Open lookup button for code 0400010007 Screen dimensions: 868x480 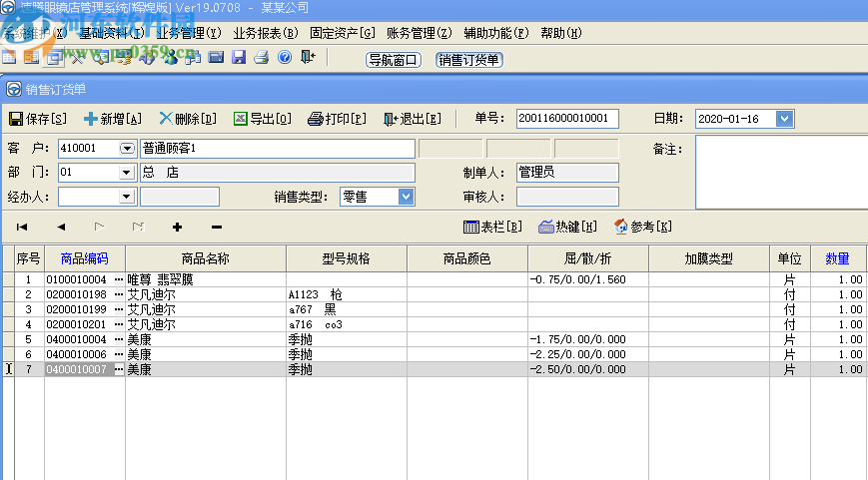coord(119,369)
